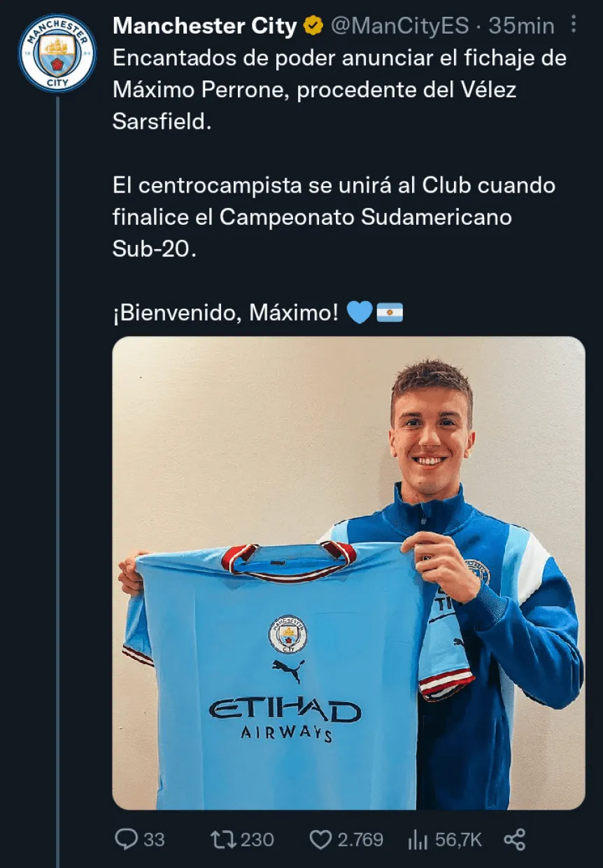Open the Manchester City display name link
603x868 pixels.
click(204, 27)
